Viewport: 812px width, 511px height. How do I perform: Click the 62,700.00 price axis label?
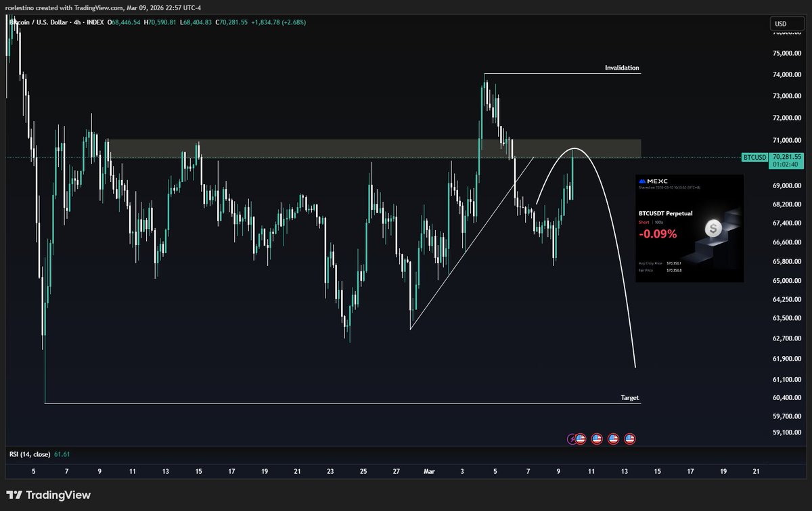click(788, 339)
